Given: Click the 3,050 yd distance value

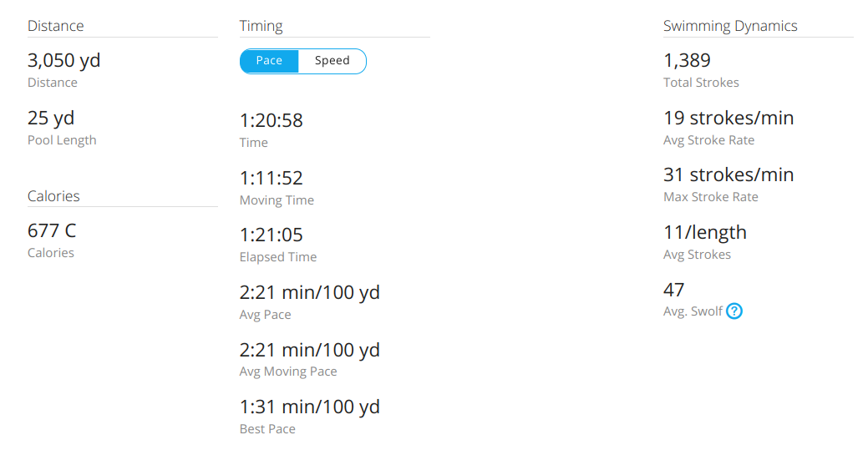Looking at the screenshot, I should click(x=63, y=60).
